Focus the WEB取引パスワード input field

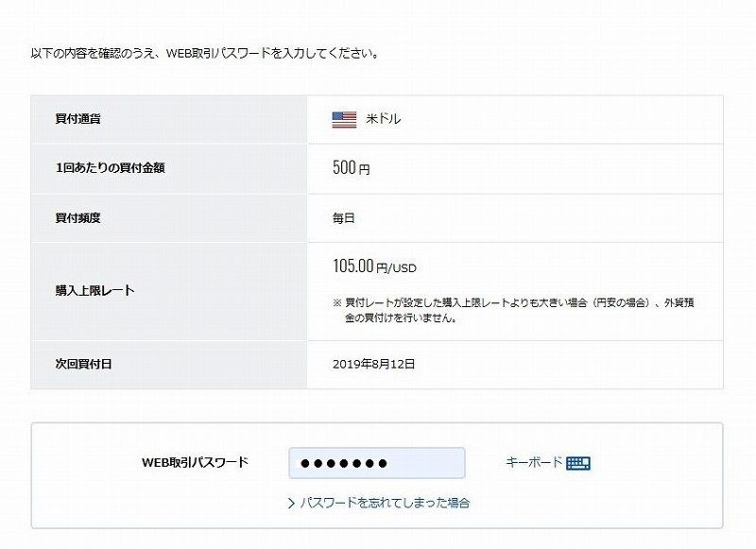(377, 463)
